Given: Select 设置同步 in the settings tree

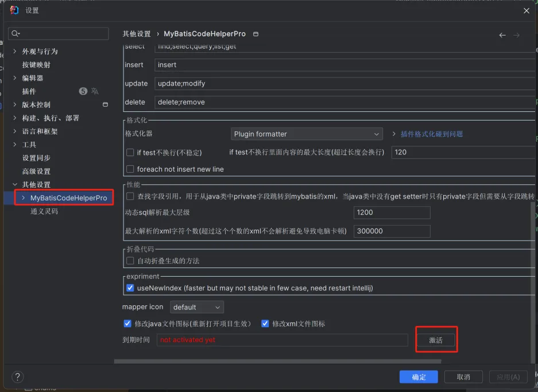Looking at the screenshot, I should point(36,158).
